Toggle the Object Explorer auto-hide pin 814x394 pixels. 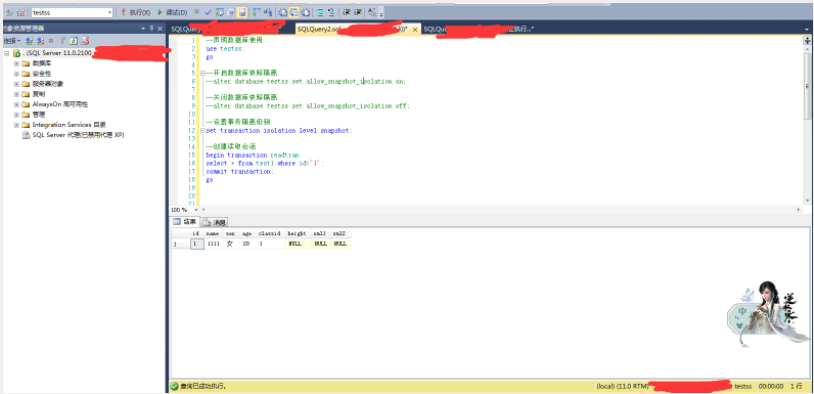[x=152, y=29]
